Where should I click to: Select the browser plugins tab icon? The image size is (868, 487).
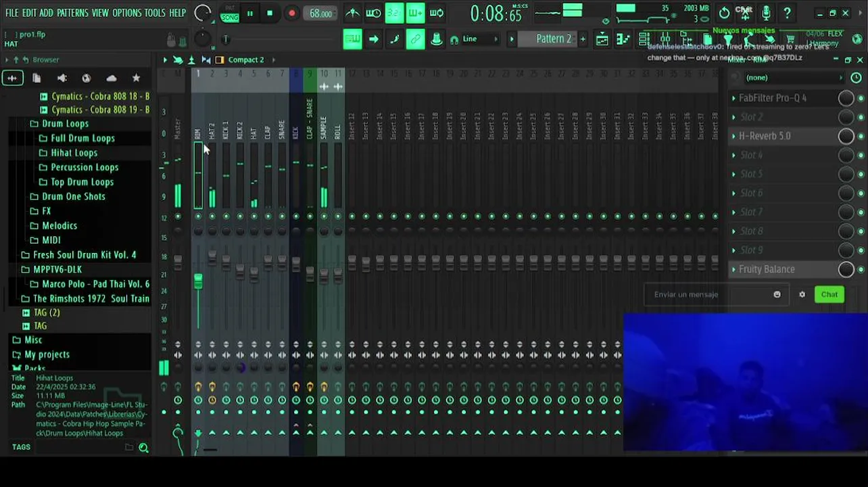(x=62, y=78)
